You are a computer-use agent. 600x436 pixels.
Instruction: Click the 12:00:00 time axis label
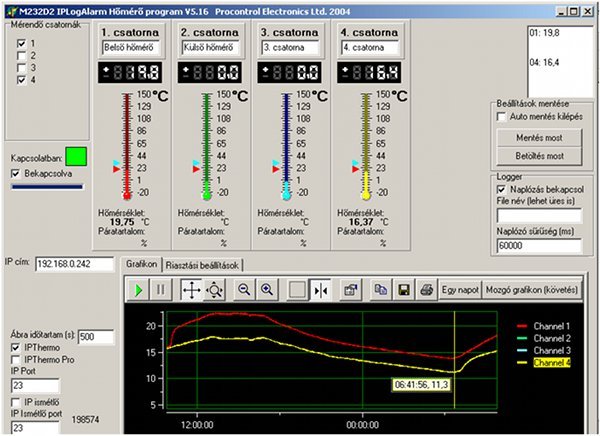click(197, 425)
